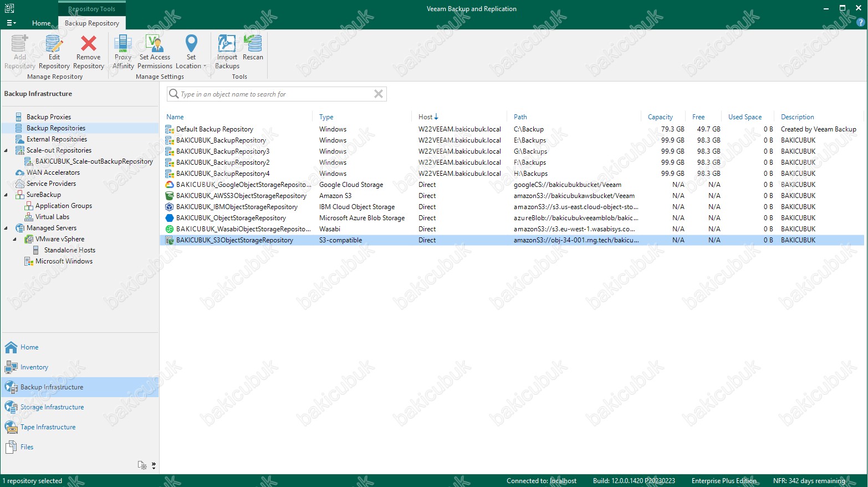The width and height of the screenshot is (868, 487).
Task: Click the IBM object storage repository icon
Action: [x=170, y=207]
